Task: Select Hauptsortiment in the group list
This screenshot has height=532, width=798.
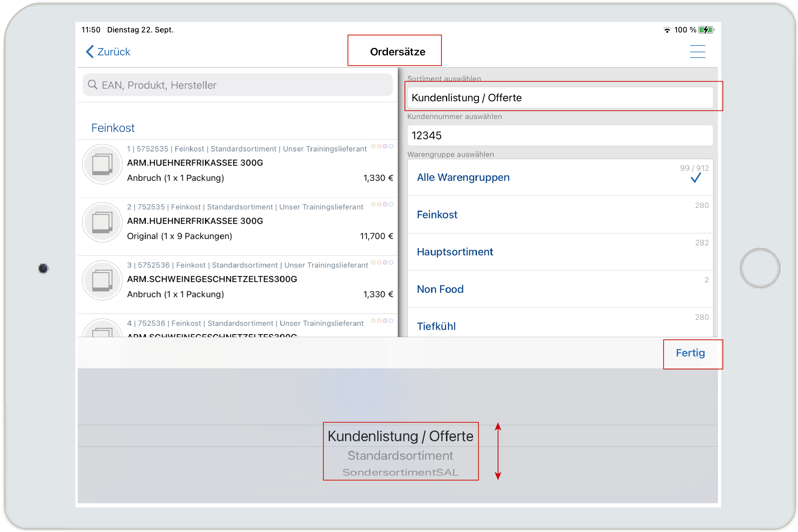Action: 455,252
